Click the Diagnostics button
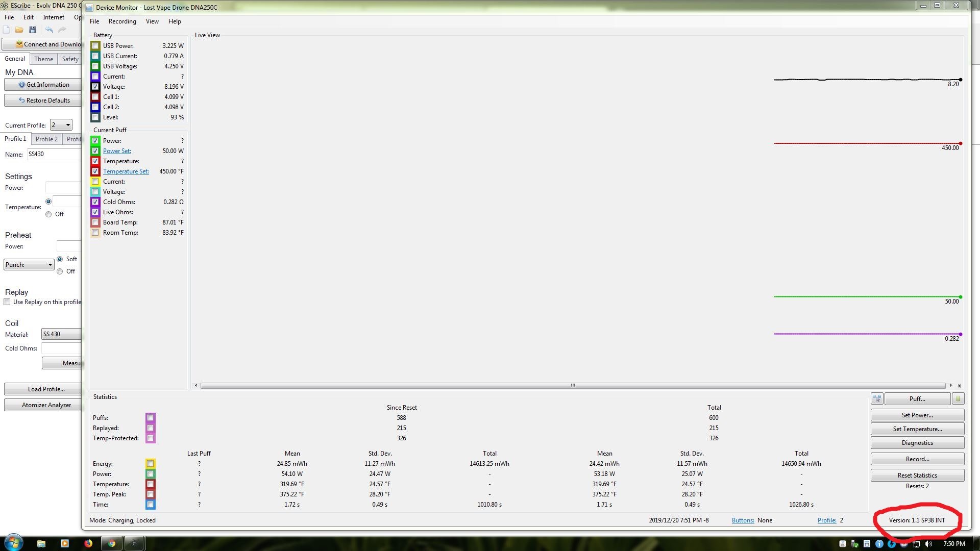Image resolution: width=980 pixels, height=551 pixels. (x=917, y=443)
